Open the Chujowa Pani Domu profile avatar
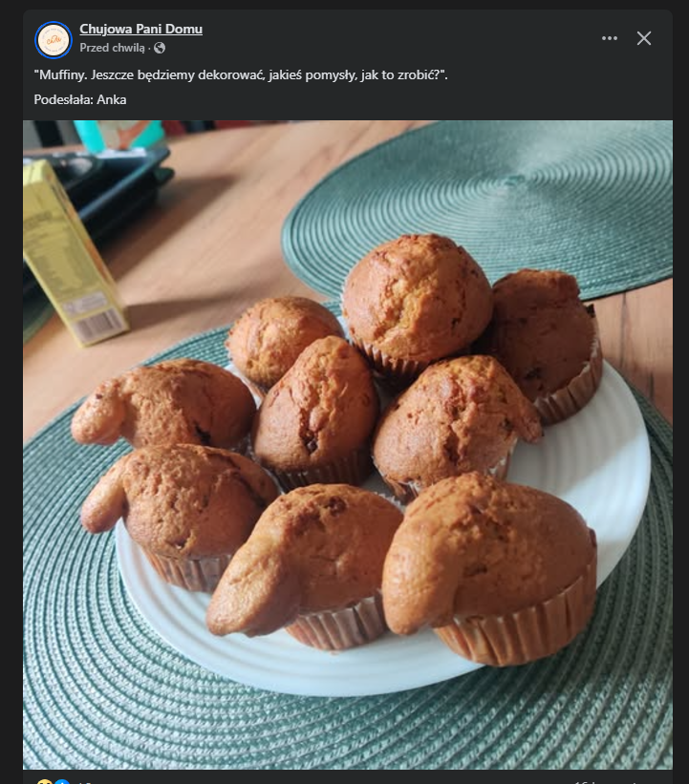689x784 pixels. click(53, 39)
